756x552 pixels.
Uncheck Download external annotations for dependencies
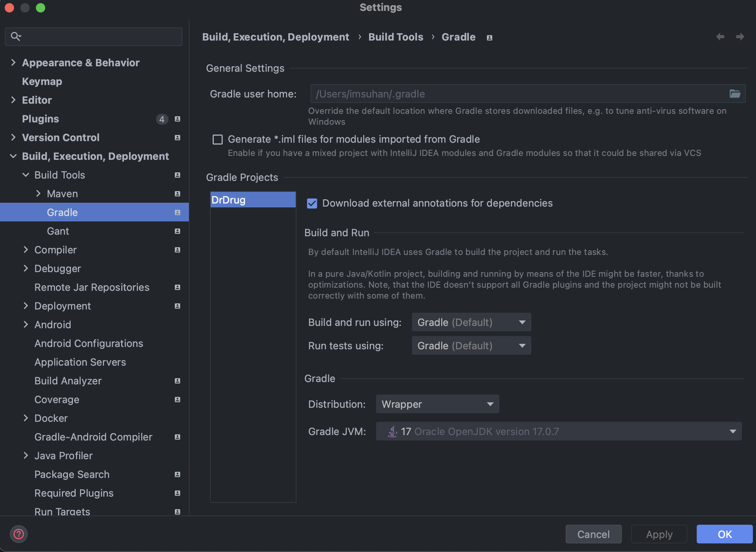point(312,203)
